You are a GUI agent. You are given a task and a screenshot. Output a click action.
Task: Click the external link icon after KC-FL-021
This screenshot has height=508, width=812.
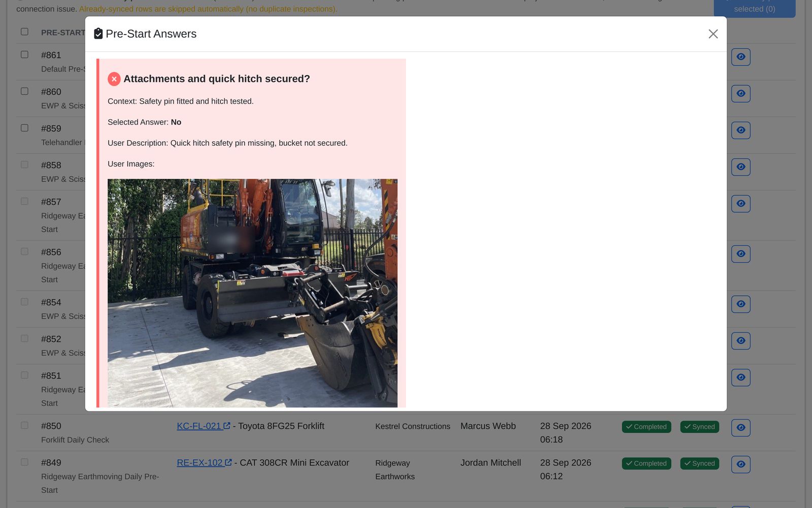(227, 426)
